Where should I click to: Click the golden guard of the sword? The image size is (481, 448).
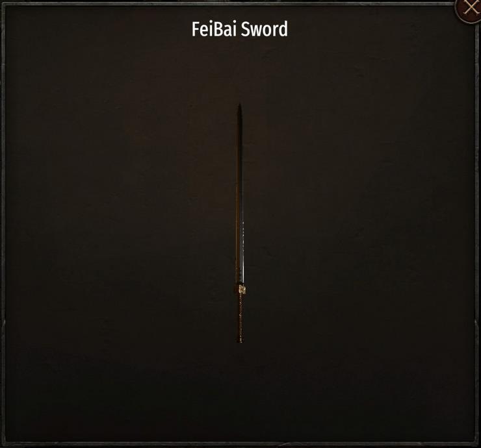click(242, 289)
